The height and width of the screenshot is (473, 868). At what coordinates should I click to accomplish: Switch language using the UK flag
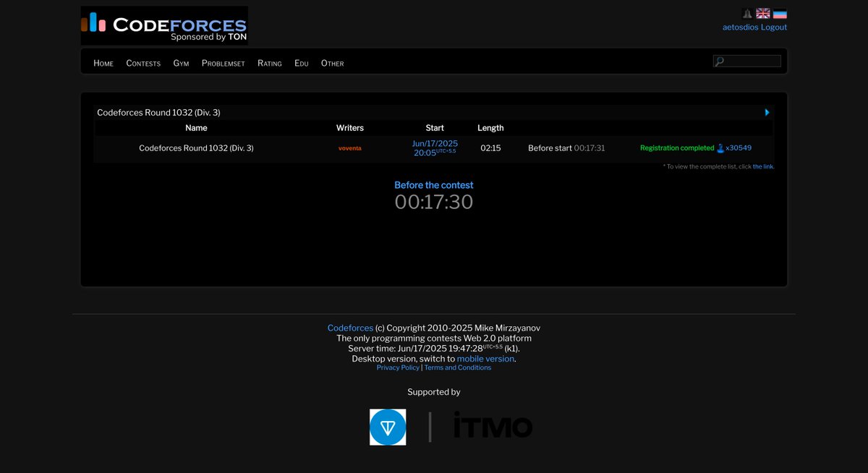[x=763, y=14]
